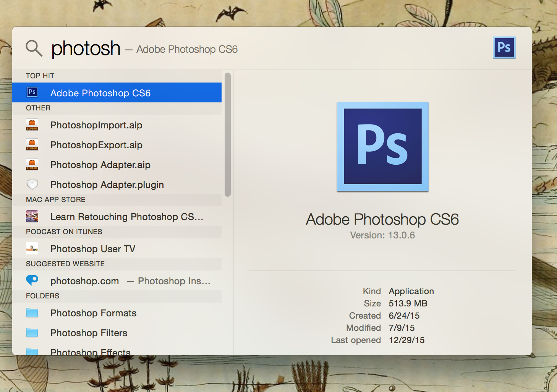Click the photoshop.com website icon
The width and height of the screenshot is (557, 392).
(32, 280)
